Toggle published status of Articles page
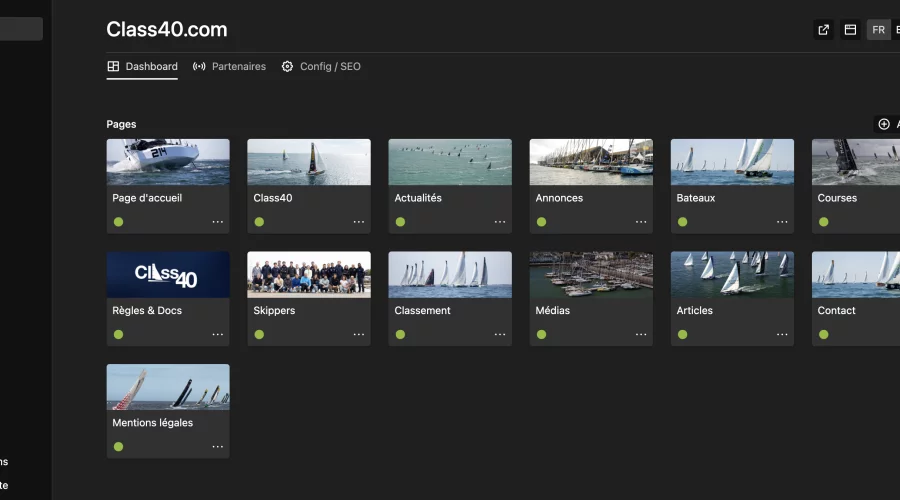Viewport: 900px width, 500px height. click(682, 335)
